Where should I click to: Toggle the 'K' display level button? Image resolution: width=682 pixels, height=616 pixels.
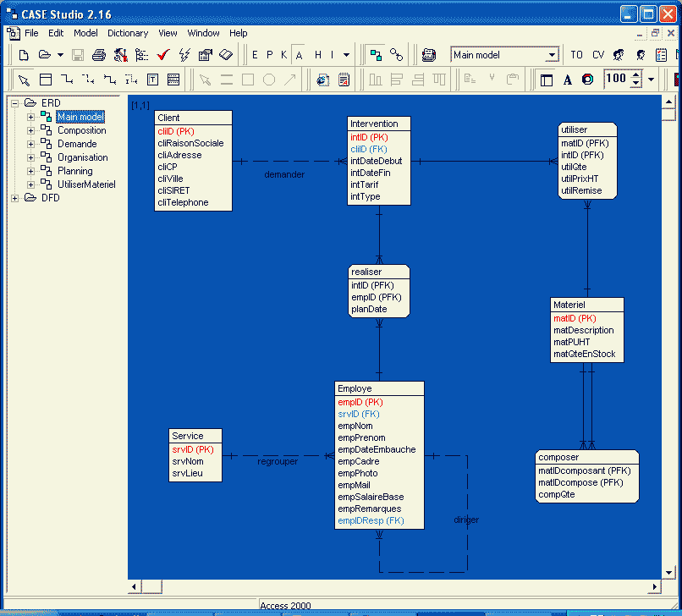283,55
